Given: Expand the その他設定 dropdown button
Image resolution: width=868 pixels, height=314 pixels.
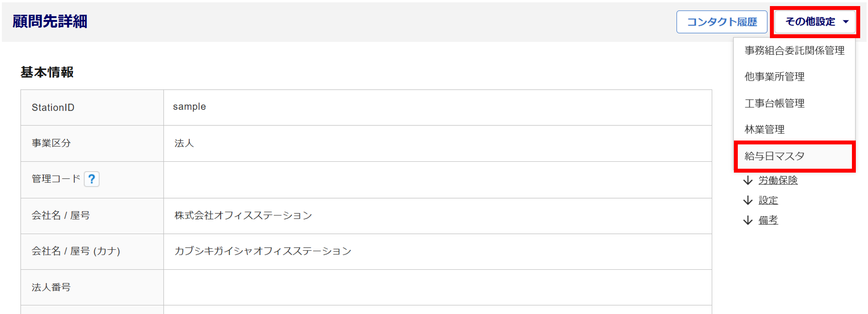Looking at the screenshot, I should point(810,22).
